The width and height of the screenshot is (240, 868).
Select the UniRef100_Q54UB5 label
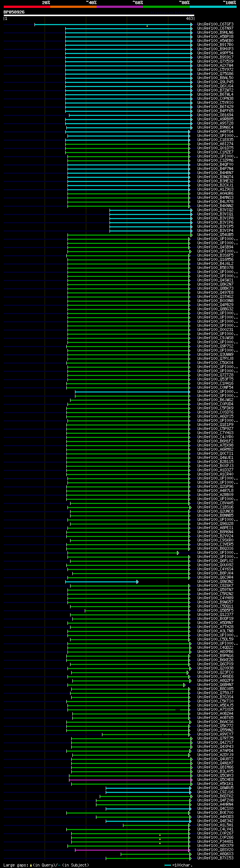(215, 235)
